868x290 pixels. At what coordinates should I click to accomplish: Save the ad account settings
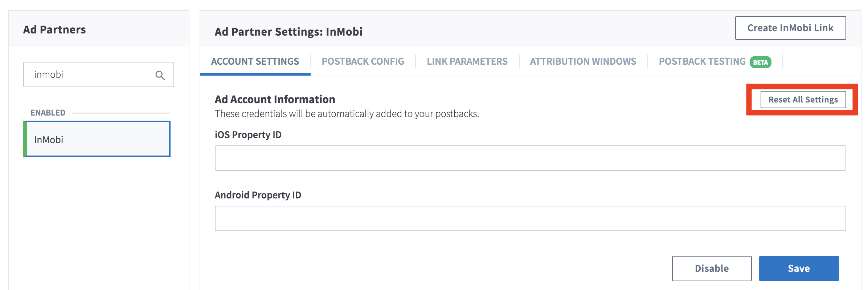pos(799,269)
